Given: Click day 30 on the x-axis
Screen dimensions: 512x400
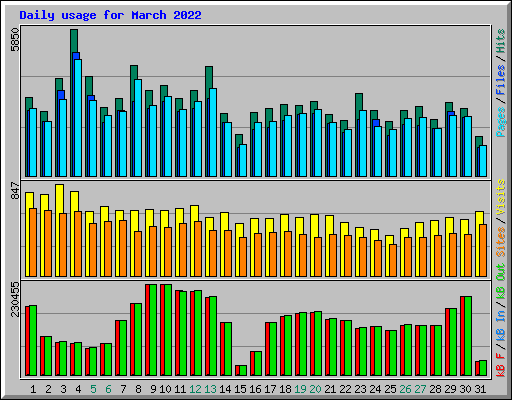Looking at the screenshot, I should (x=465, y=389).
